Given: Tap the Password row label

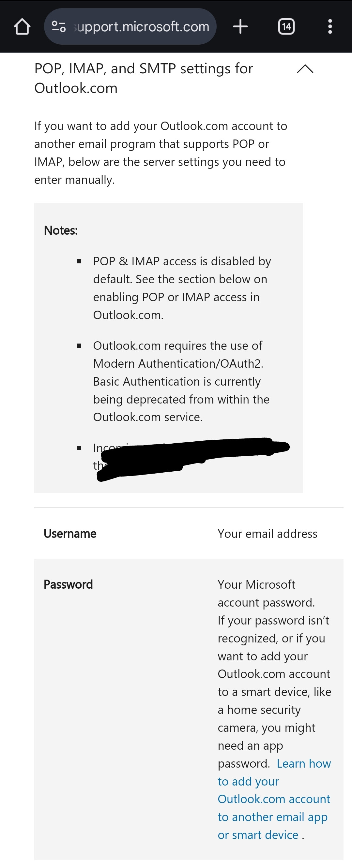Looking at the screenshot, I should point(68,584).
